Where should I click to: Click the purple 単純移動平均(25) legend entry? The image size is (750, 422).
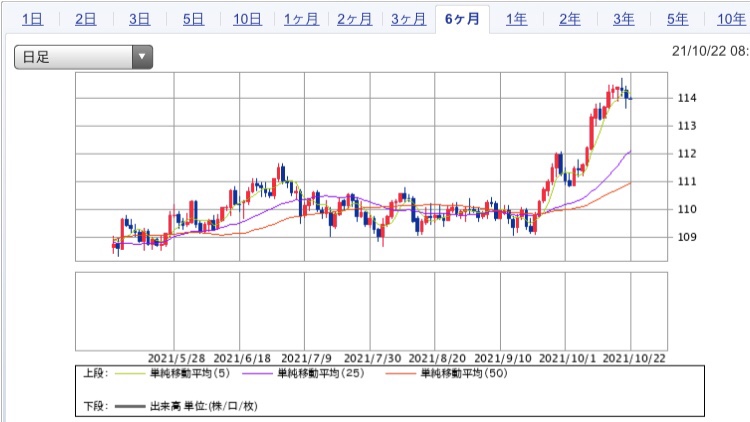click(x=320, y=373)
